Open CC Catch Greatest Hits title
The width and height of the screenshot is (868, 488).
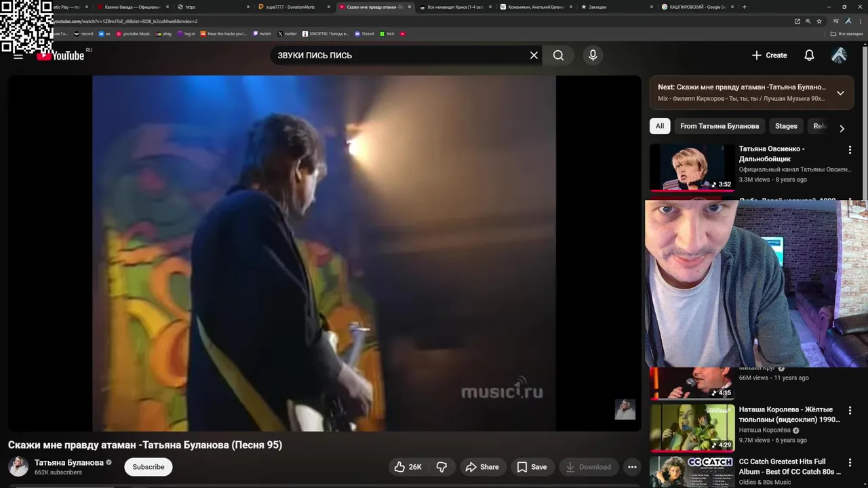click(790, 466)
